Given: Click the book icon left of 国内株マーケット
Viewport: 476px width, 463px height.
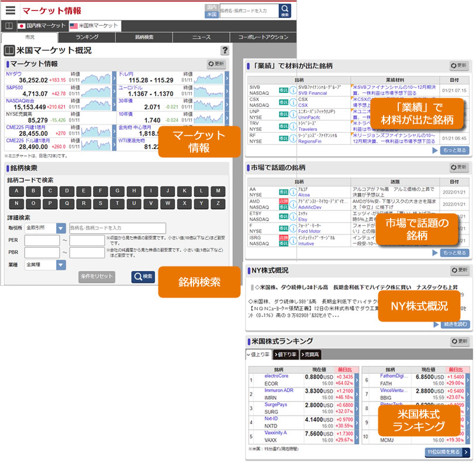Looking at the screenshot, I should (x=9, y=26).
